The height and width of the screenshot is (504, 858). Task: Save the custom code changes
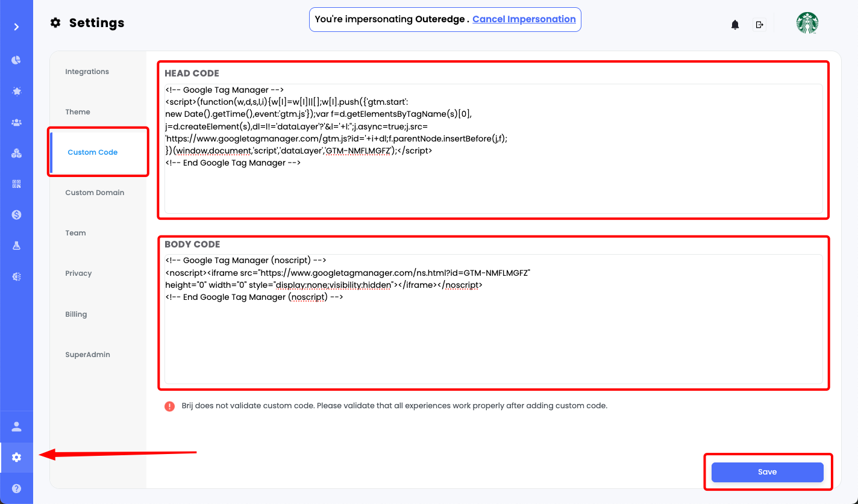(x=768, y=472)
